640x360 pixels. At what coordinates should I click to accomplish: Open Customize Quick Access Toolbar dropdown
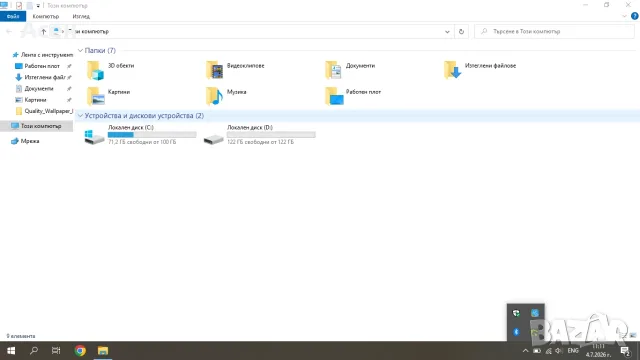click(x=38, y=6)
